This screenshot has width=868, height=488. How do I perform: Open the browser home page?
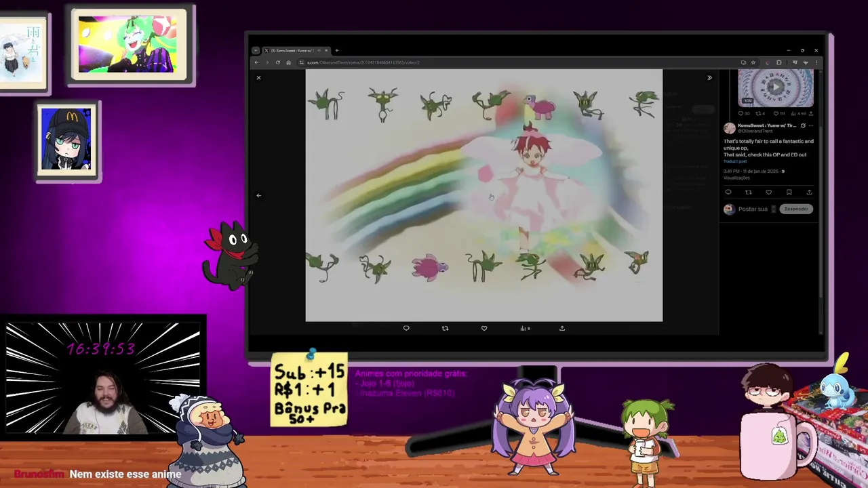coord(289,62)
